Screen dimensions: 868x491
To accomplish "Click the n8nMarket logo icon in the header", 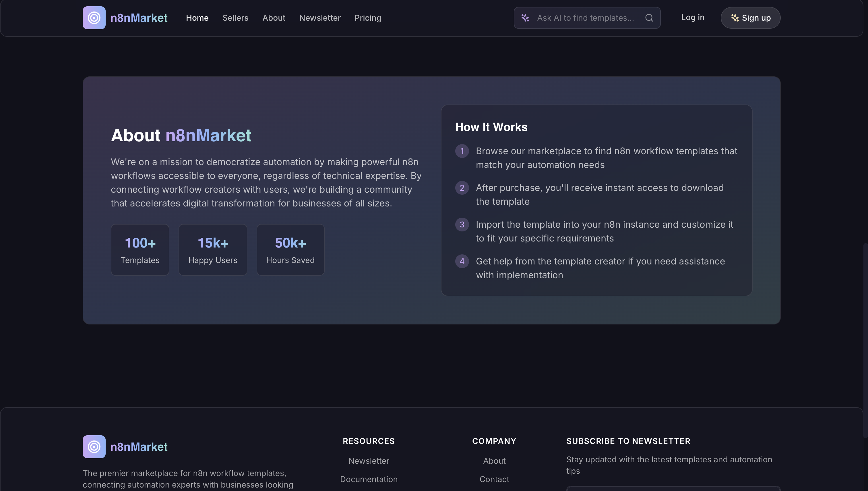I will click(x=94, y=18).
